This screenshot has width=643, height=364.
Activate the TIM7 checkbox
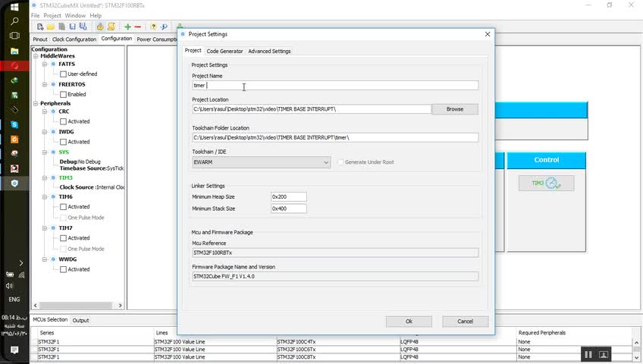[x=63, y=238]
